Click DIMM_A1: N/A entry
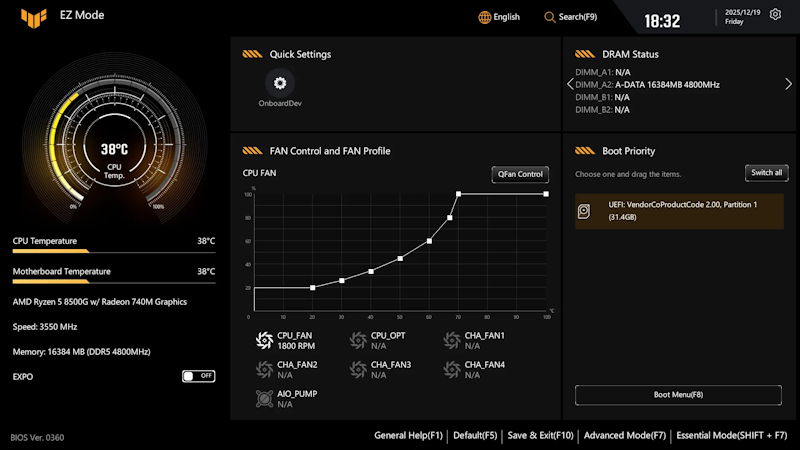Viewport: 800px width, 450px height. 603,72
